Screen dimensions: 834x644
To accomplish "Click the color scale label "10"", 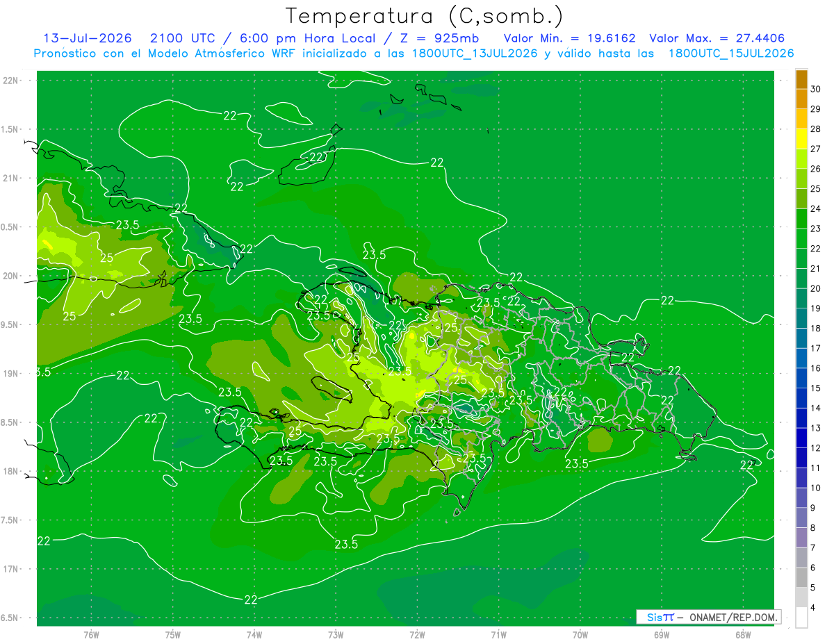I will click(x=815, y=488).
